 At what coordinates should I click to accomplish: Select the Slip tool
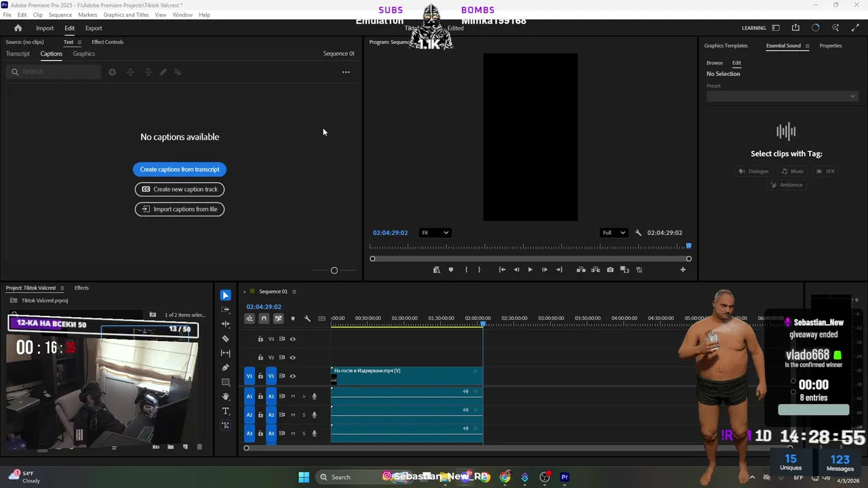[225, 353]
